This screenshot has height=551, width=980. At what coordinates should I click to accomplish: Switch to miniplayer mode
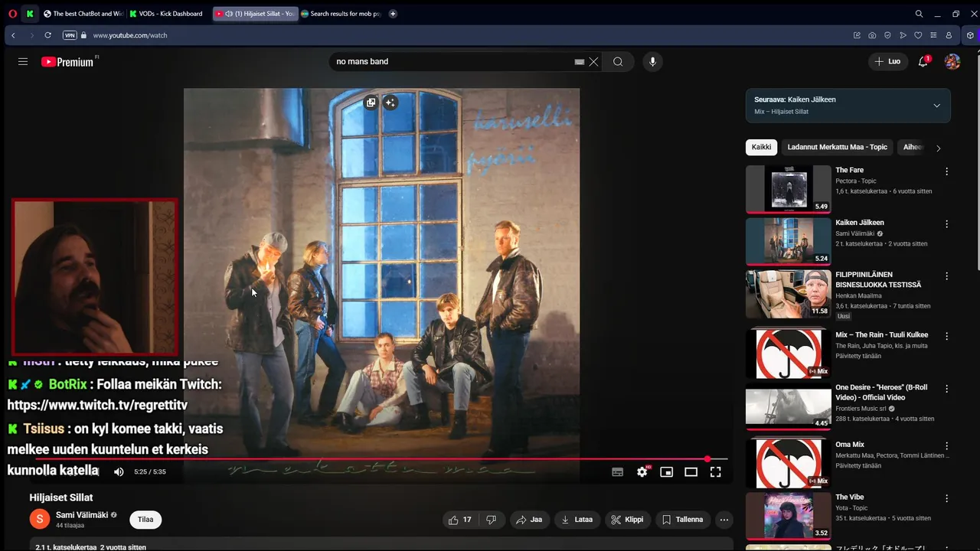(667, 472)
